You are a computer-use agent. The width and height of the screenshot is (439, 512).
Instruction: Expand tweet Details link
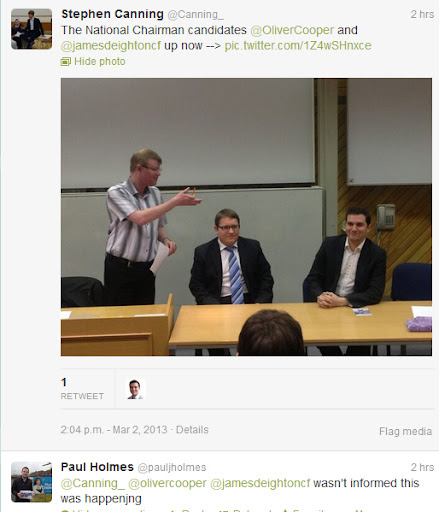coord(192,429)
